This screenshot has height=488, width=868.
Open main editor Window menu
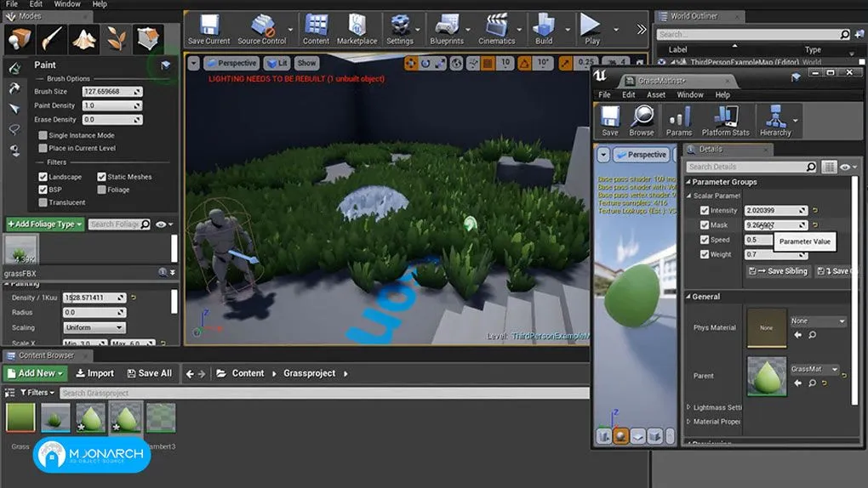click(67, 4)
